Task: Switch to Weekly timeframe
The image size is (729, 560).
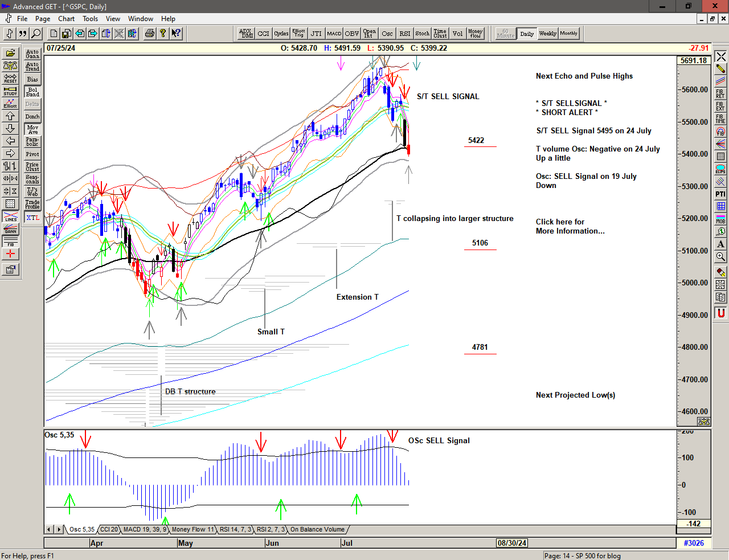Action: click(547, 34)
